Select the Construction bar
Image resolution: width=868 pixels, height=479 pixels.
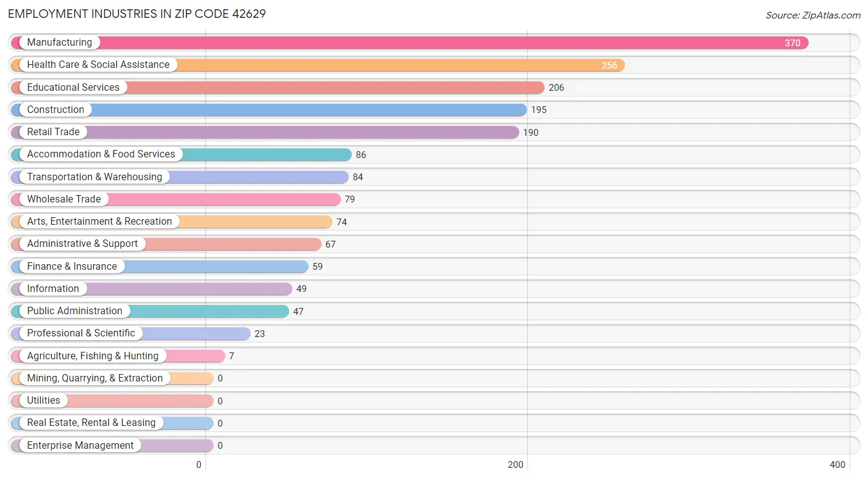(269, 110)
